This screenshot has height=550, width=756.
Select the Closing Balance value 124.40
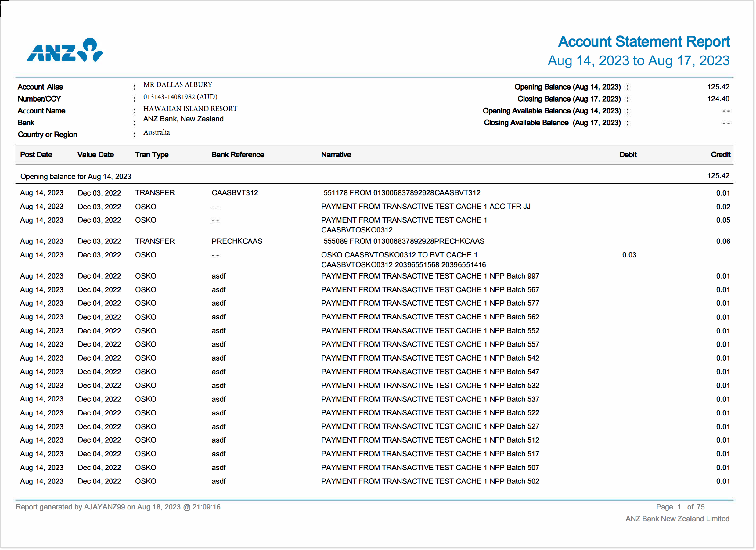click(718, 99)
